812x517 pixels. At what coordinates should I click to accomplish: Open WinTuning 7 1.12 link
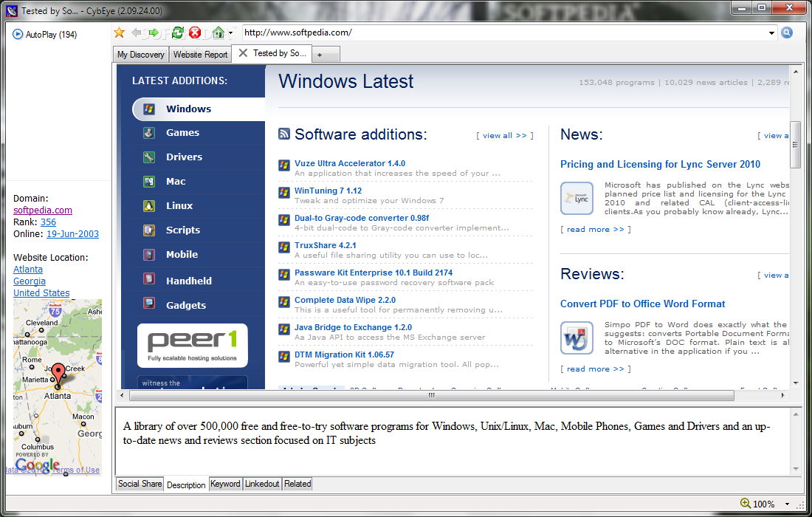tap(328, 191)
